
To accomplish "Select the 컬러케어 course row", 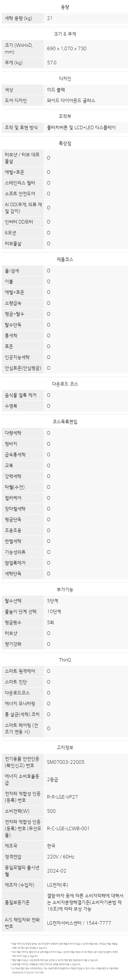I will 65,498.
